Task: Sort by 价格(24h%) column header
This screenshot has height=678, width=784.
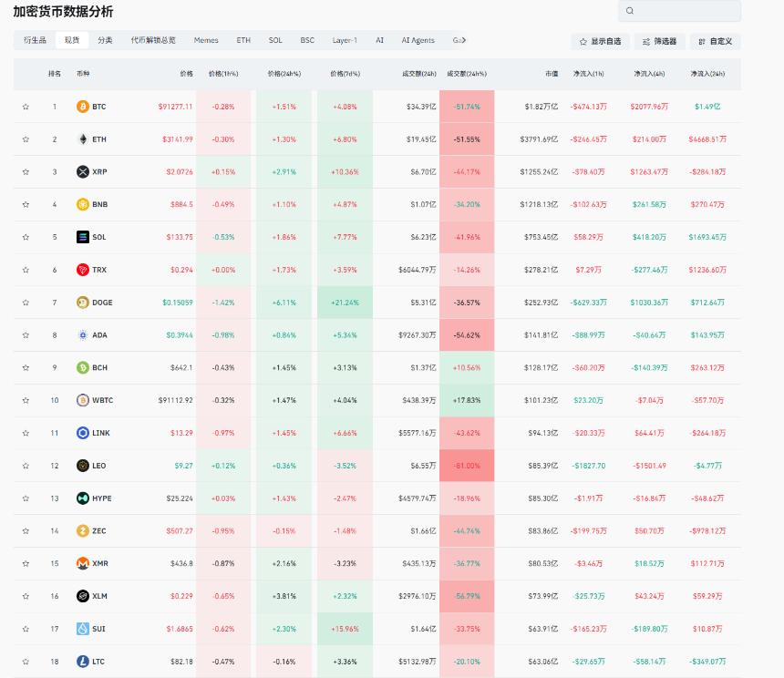Action: pyautogui.click(x=284, y=74)
